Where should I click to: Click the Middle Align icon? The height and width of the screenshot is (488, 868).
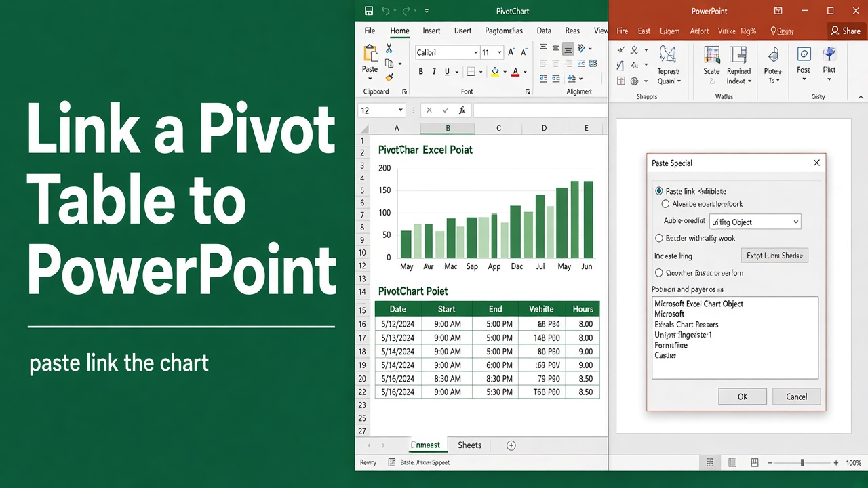pos(555,49)
